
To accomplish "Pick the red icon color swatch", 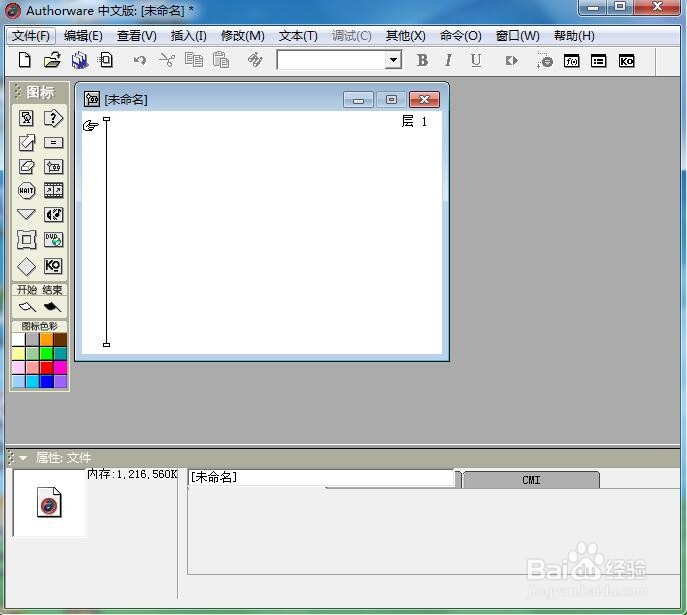I will point(46,368).
